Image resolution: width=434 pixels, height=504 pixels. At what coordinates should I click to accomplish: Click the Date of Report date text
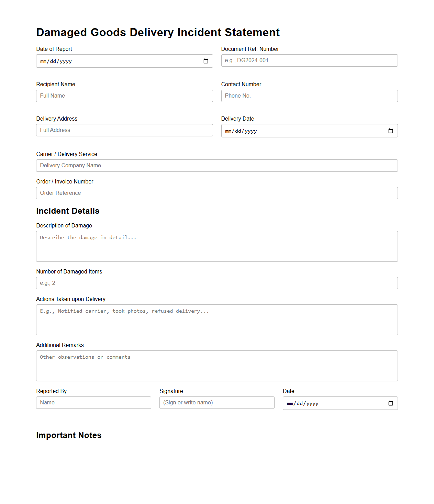56,61
